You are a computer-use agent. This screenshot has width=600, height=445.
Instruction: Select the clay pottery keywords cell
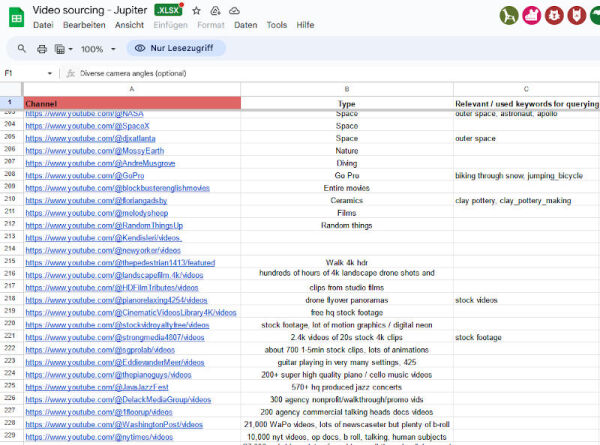click(x=526, y=200)
